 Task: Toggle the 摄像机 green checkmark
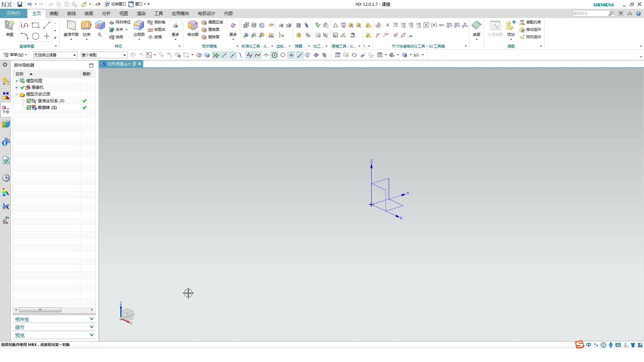coord(22,87)
